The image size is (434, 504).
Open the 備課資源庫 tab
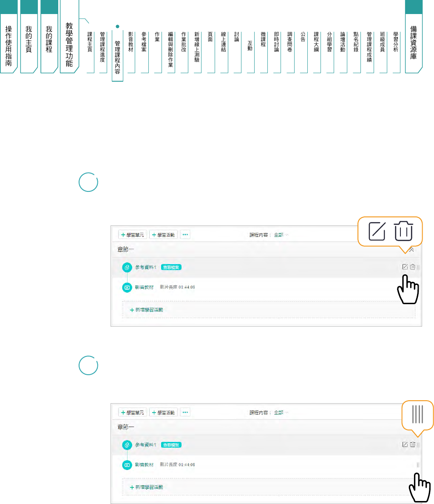tap(414, 42)
